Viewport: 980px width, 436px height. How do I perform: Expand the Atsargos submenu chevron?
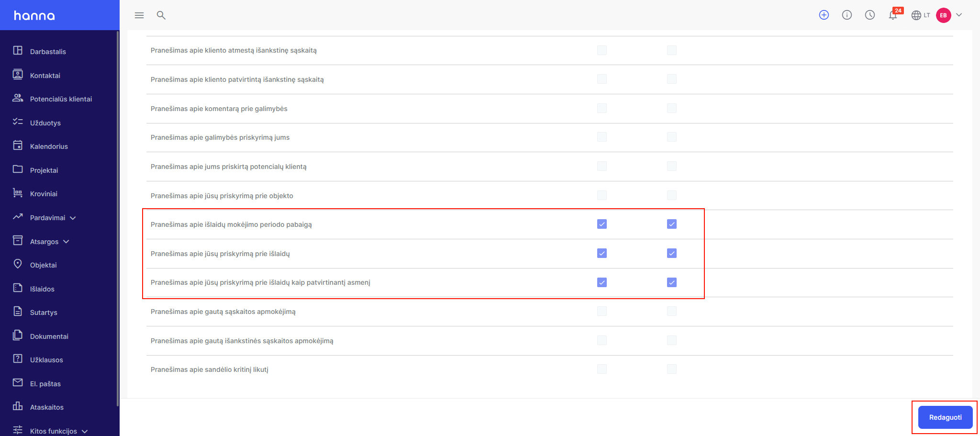[66, 242]
